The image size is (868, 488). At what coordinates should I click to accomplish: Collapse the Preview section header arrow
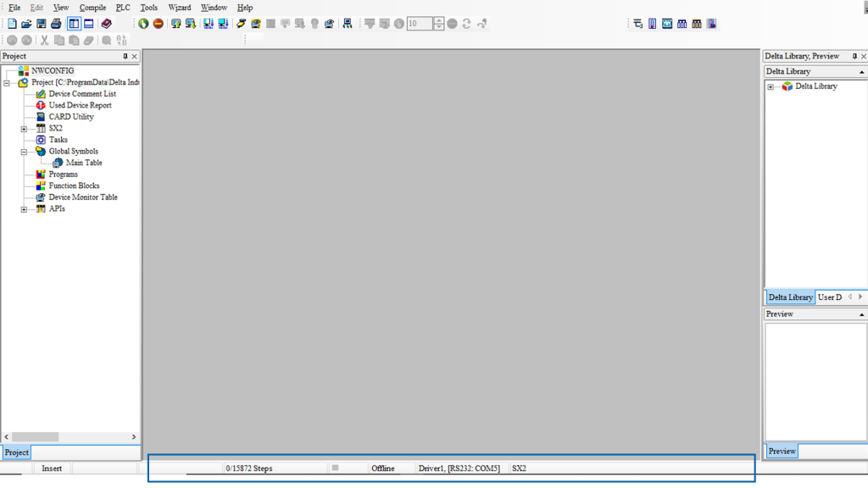tap(861, 314)
